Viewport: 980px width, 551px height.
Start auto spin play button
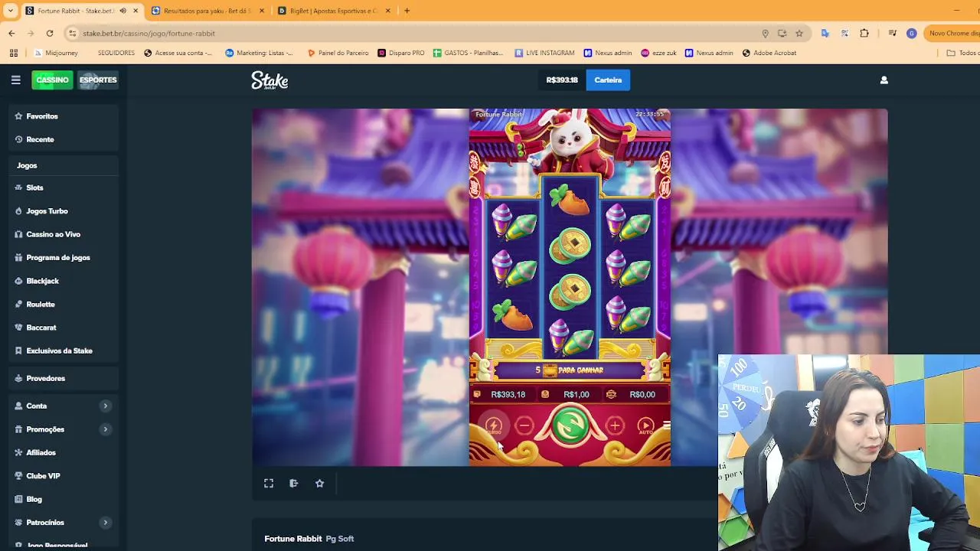[x=645, y=425]
